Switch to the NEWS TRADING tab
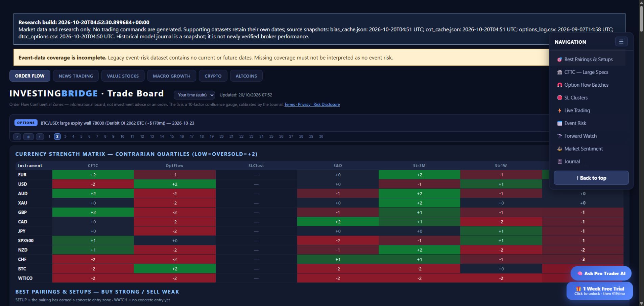Image resolution: width=644 pixels, height=306 pixels. (76, 76)
